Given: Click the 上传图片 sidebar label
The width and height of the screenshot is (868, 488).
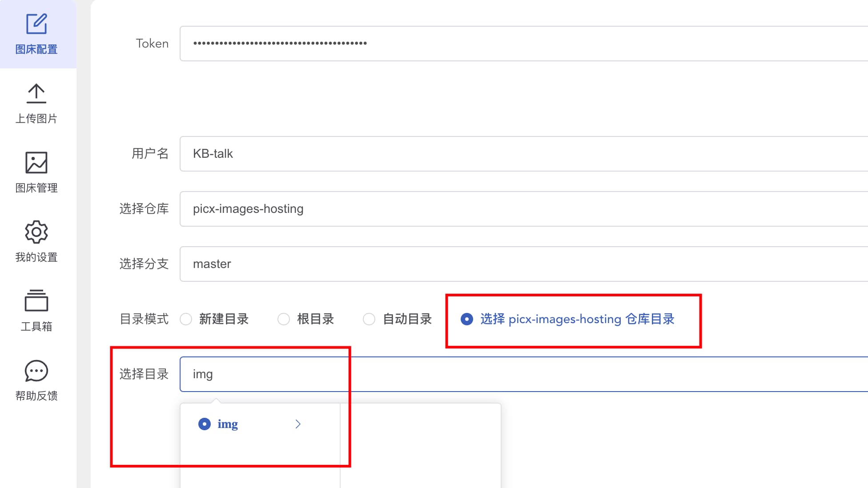Looking at the screenshot, I should [36, 119].
